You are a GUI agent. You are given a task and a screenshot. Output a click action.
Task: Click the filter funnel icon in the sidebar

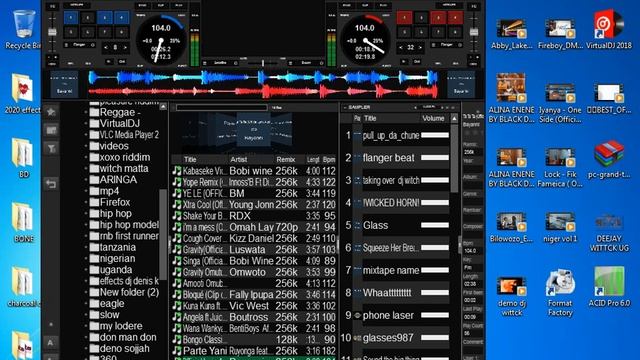point(51,149)
